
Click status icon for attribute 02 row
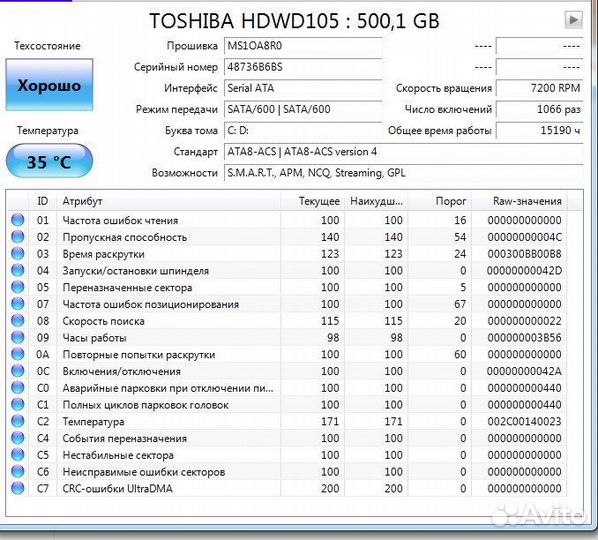[18, 237]
